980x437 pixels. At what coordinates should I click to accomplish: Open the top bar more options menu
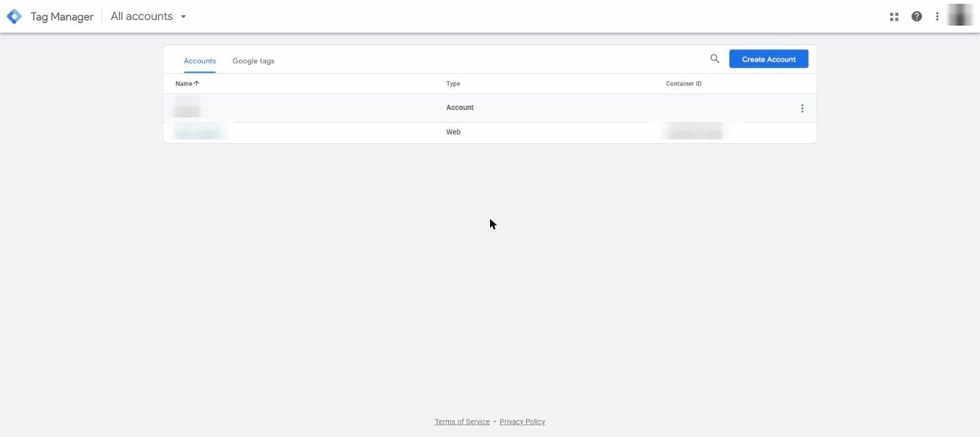click(x=937, y=17)
